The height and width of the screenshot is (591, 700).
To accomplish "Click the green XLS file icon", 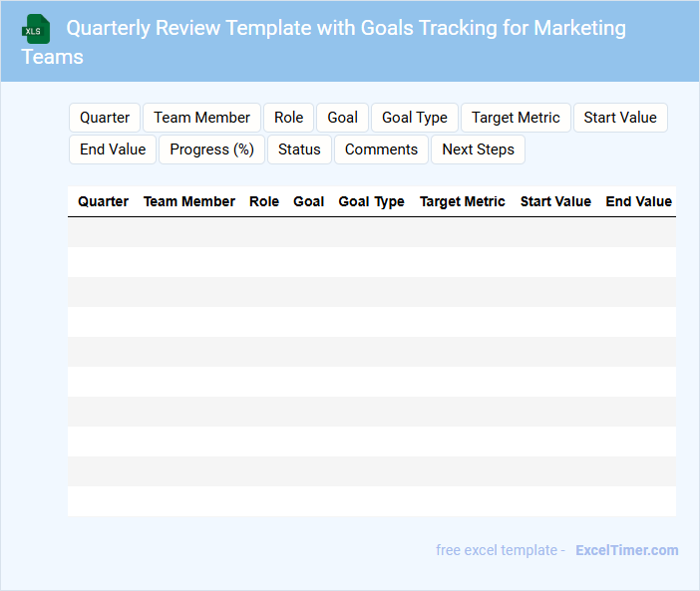I will pos(35,29).
